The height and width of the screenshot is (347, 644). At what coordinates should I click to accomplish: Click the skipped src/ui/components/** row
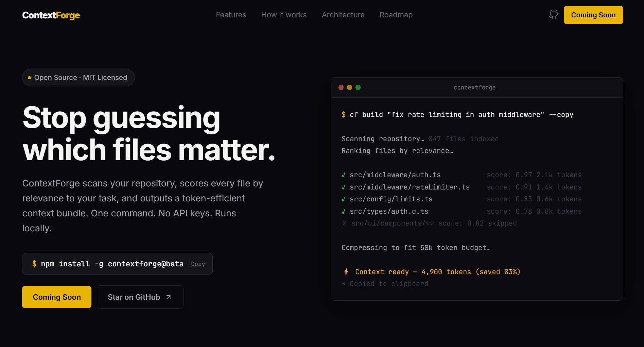pos(429,223)
